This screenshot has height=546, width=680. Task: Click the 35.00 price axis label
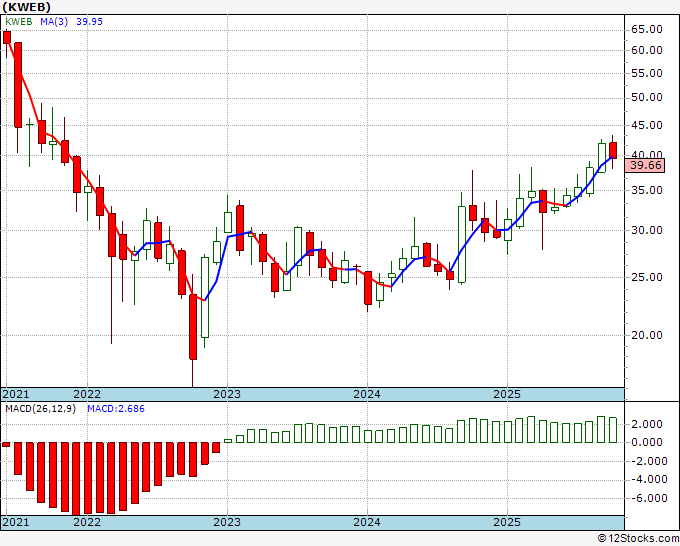(x=647, y=190)
